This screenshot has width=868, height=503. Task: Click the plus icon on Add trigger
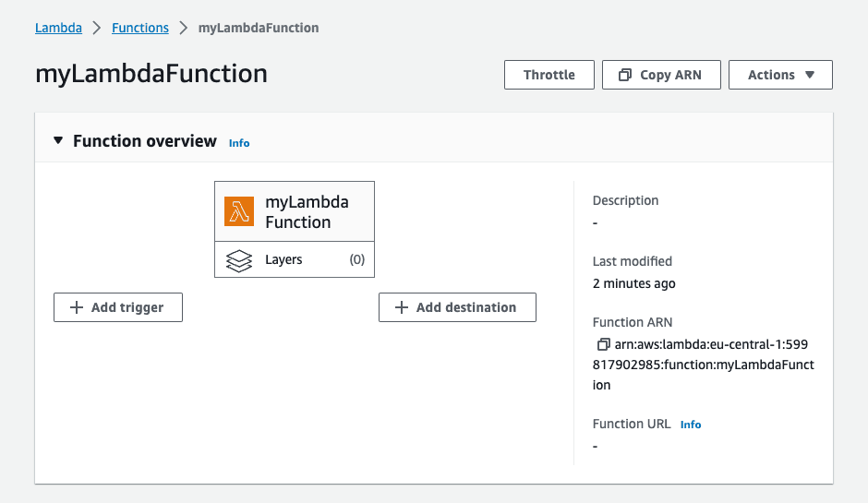pos(77,307)
